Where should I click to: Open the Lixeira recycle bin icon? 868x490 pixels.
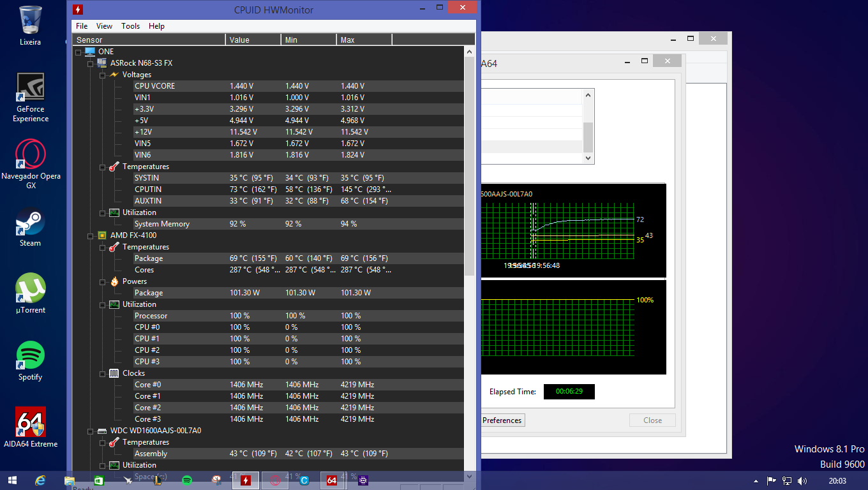[31, 26]
